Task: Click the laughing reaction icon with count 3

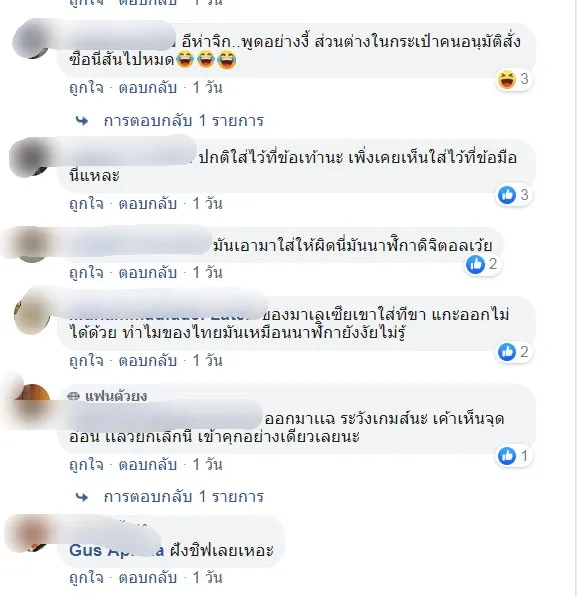Action: [507, 80]
